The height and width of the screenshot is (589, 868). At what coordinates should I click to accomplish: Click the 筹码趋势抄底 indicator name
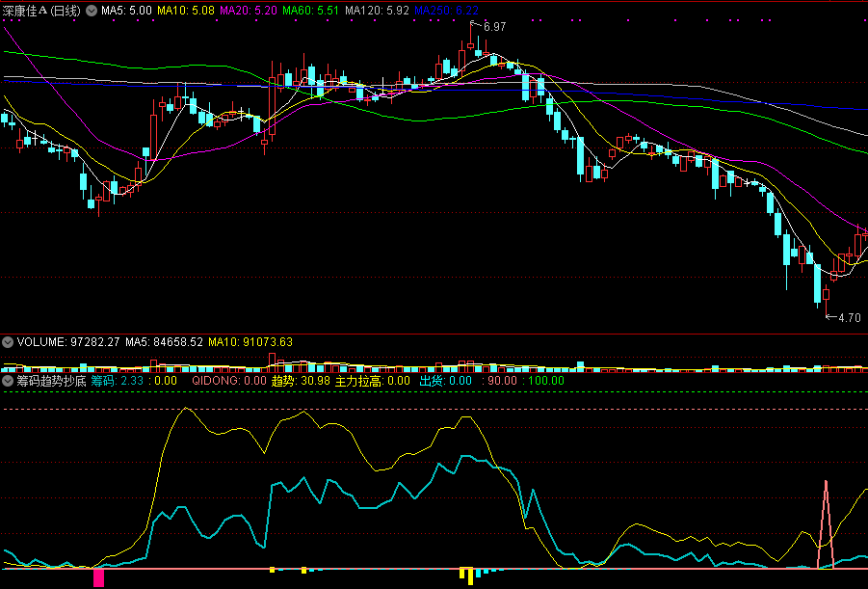[x=51, y=381]
